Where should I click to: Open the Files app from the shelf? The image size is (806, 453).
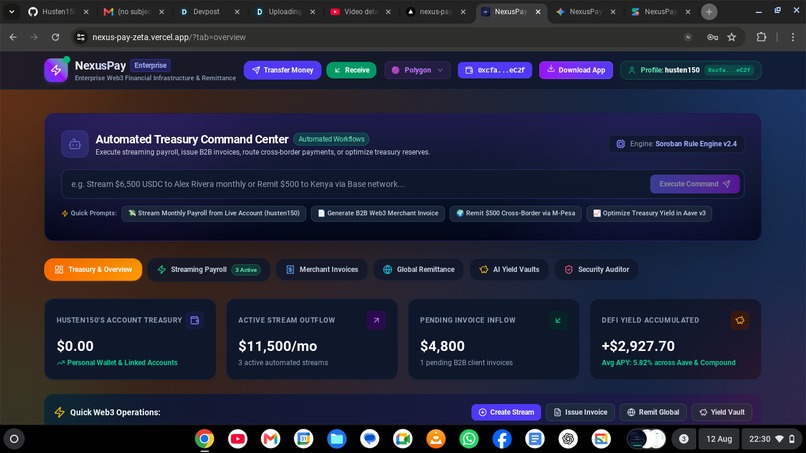(x=337, y=439)
